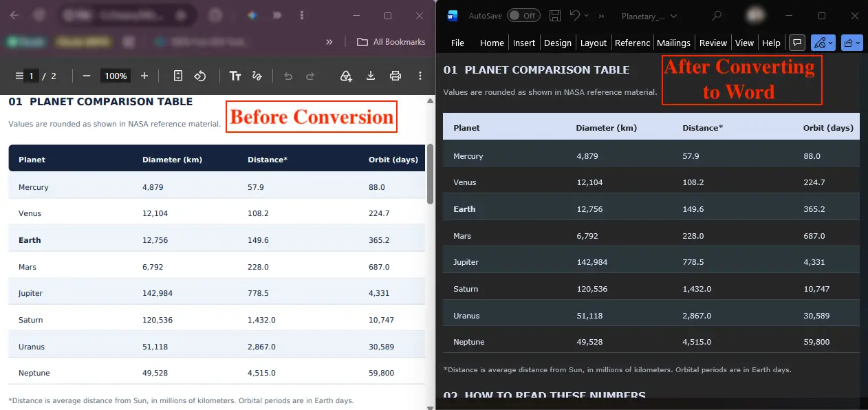Click the PDF viewer vertical scrollbar thumb
This screenshot has height=410, width=868.
click(431, 173)
